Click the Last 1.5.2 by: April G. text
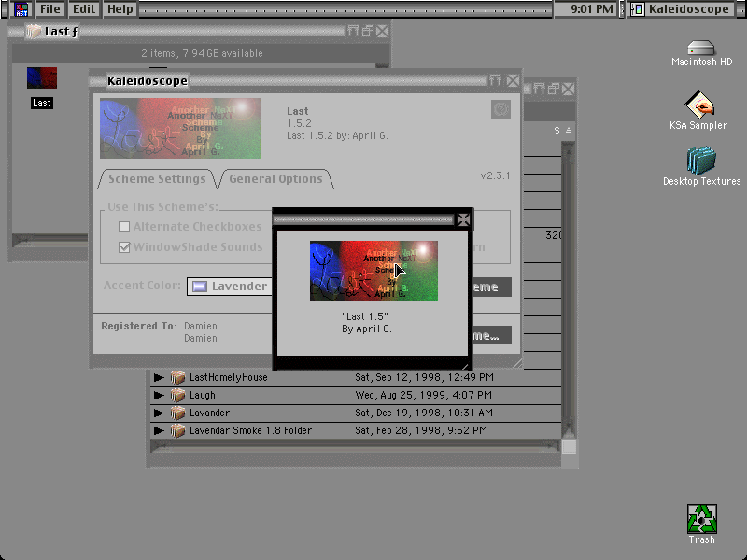Screen dimensions: 747x560 coord(337,135)
